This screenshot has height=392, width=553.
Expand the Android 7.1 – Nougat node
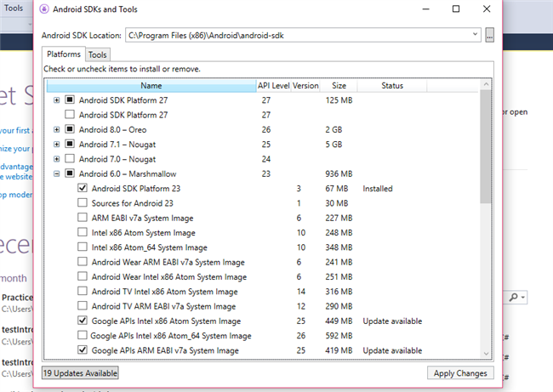[x=56, y=145]
